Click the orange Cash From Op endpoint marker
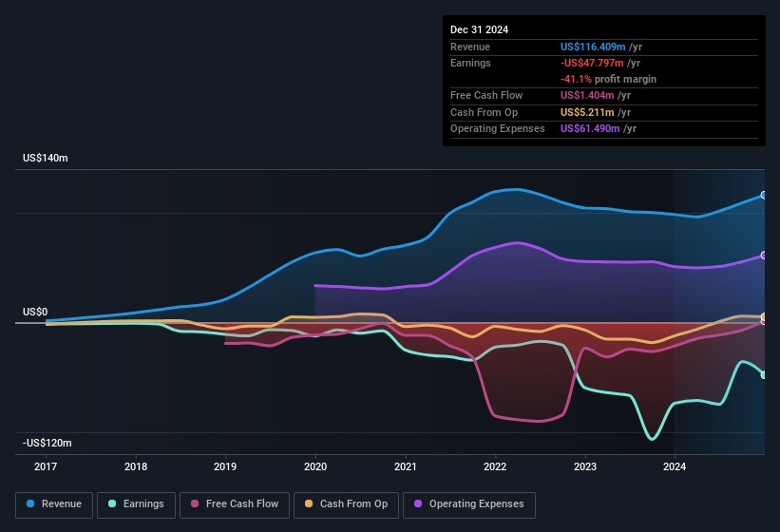Viewport: 780px width, 532px height. click(x=763, y=317)
